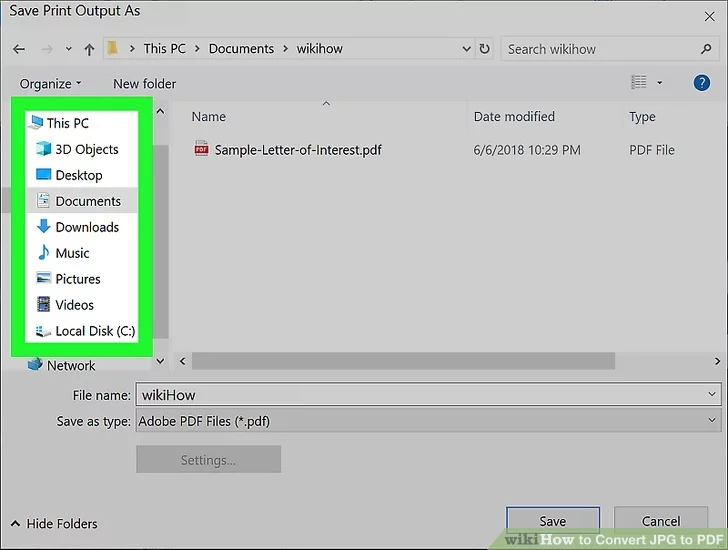The width and height of the screenshot is (728, 550).
Task: Expand the Save as type dropdown
Action: [711, 421]
